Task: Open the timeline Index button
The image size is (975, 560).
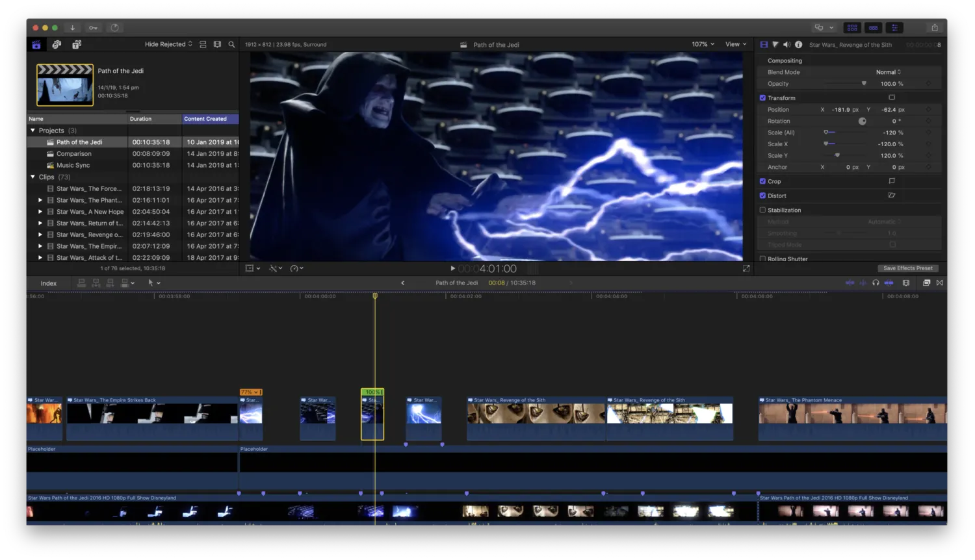Action: tap(49, 283)
